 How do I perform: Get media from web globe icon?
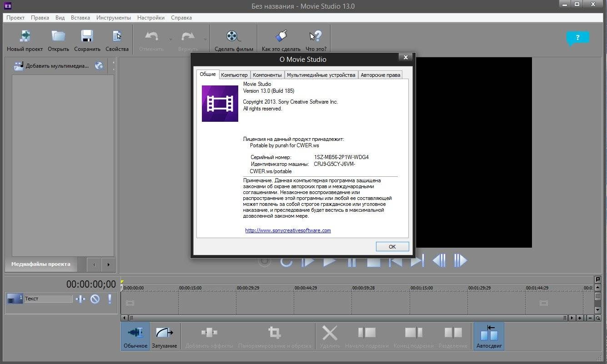(x=99, y=66)
